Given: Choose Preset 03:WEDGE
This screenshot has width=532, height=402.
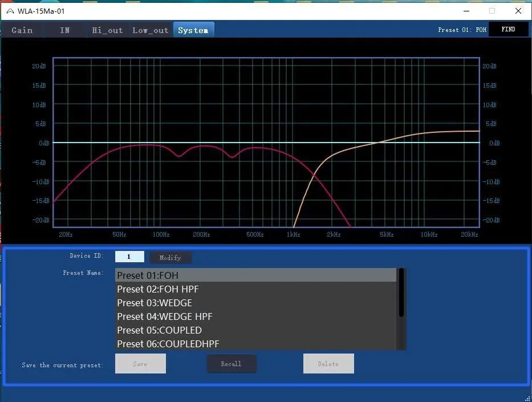Looking at the screenshot, I should 255,303.
